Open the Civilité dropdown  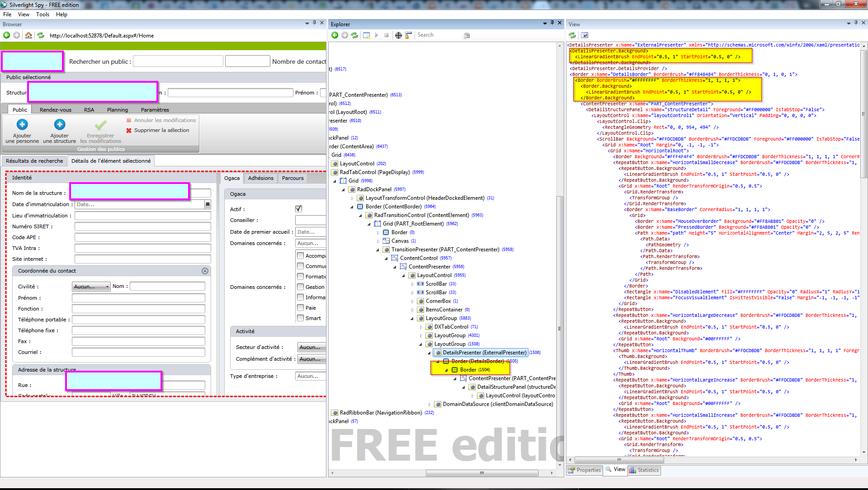tap(91, 287)
